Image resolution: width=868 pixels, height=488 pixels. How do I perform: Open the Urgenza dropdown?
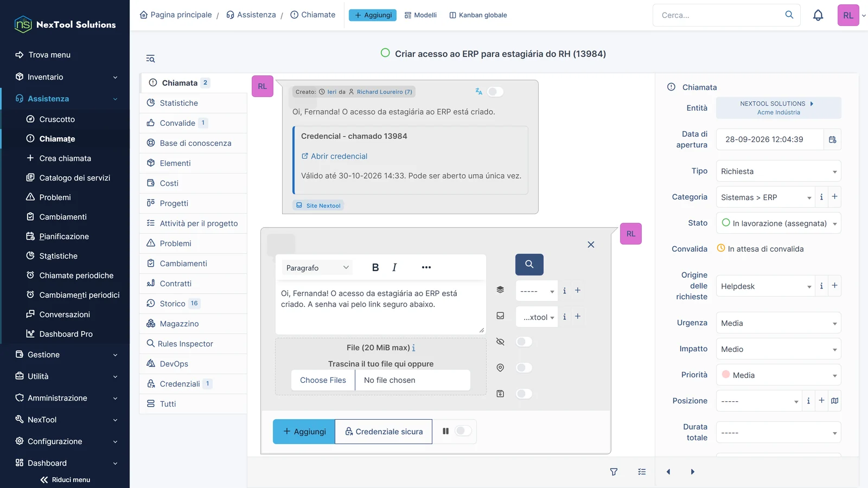point(778,323)
